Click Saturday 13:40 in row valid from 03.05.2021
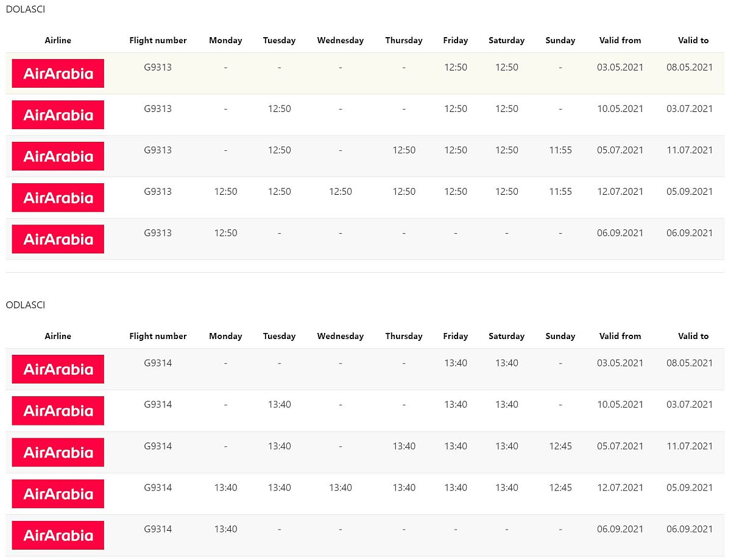Screen dimensions: 731x560 (506, 363)
